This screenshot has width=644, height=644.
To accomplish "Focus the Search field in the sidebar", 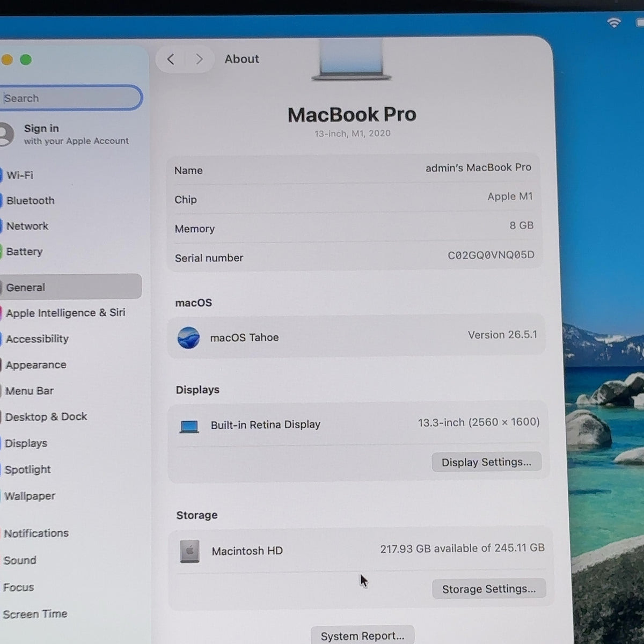I will pos(70,98).
